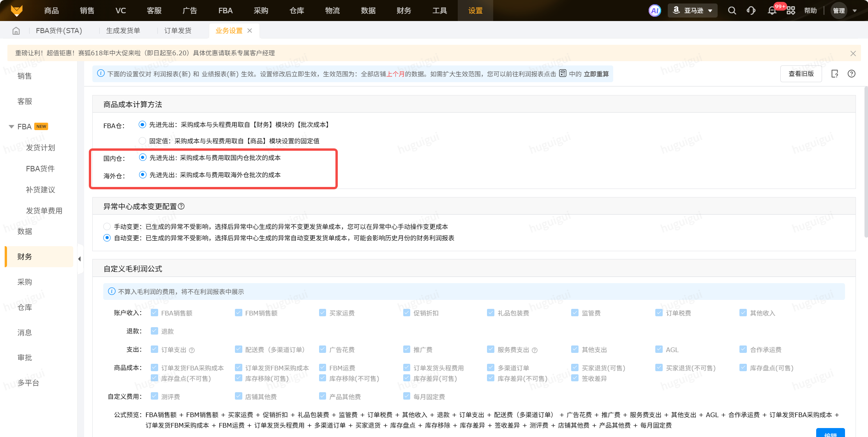Click the 立即重算 link text

(596, 74)
